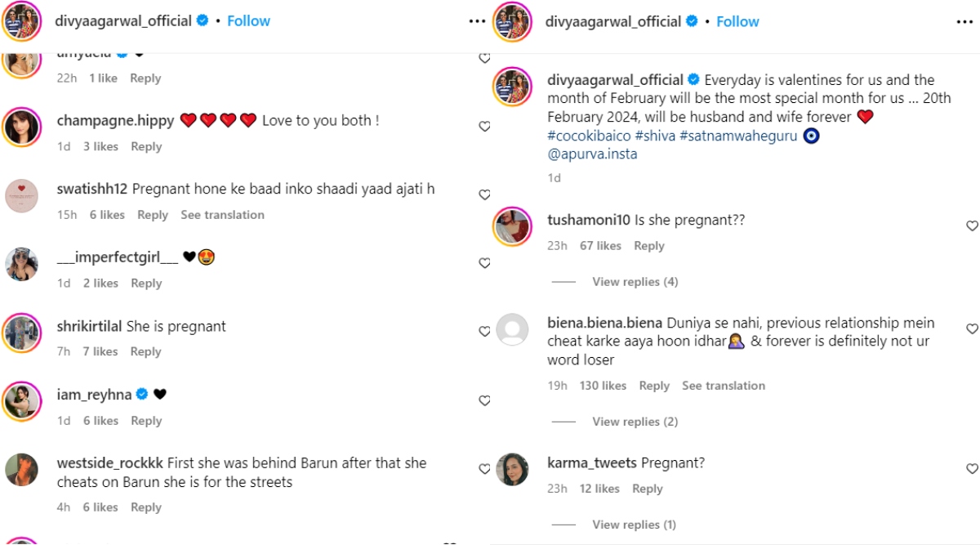
Task: Expand View replies (2) under biena.biena.biena
Action: 635,422
